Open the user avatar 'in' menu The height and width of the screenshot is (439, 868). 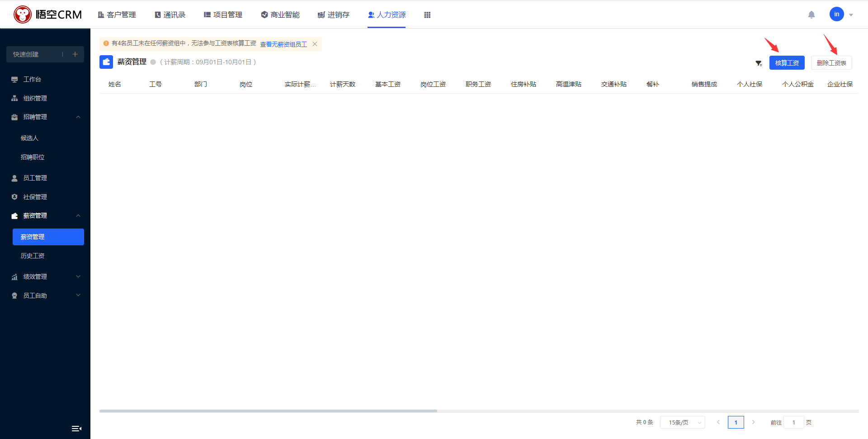(837, 14)
